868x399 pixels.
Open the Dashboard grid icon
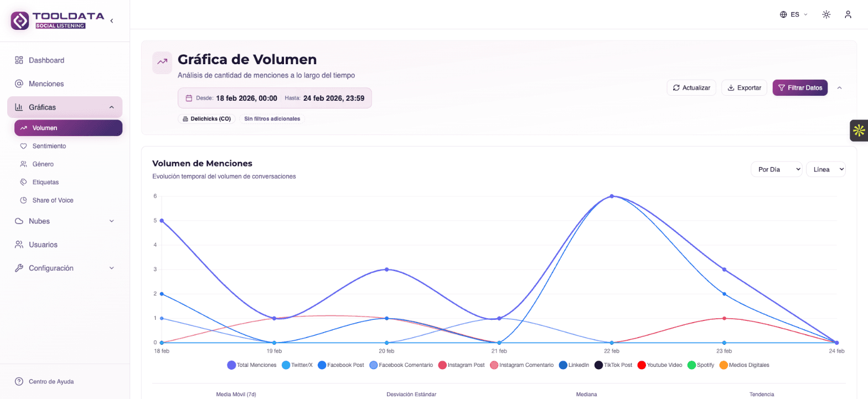tap(18, 60)
